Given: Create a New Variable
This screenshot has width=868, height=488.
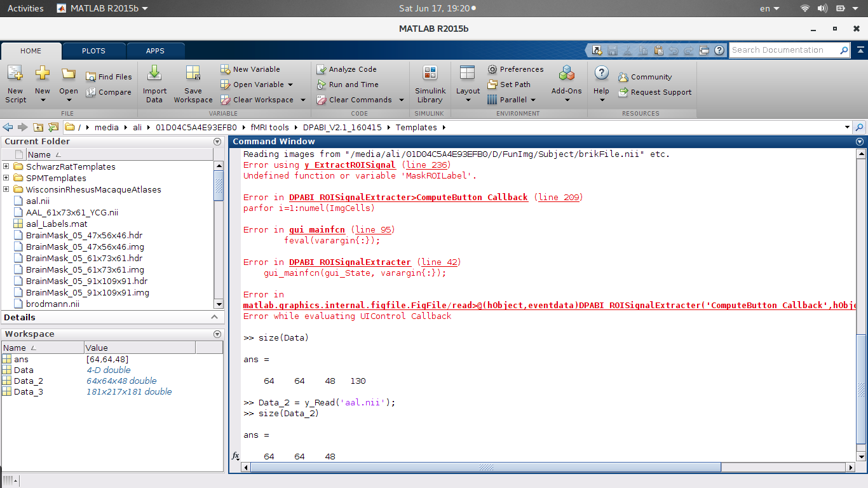Looking at the screenshot, I should pos(250,69).
